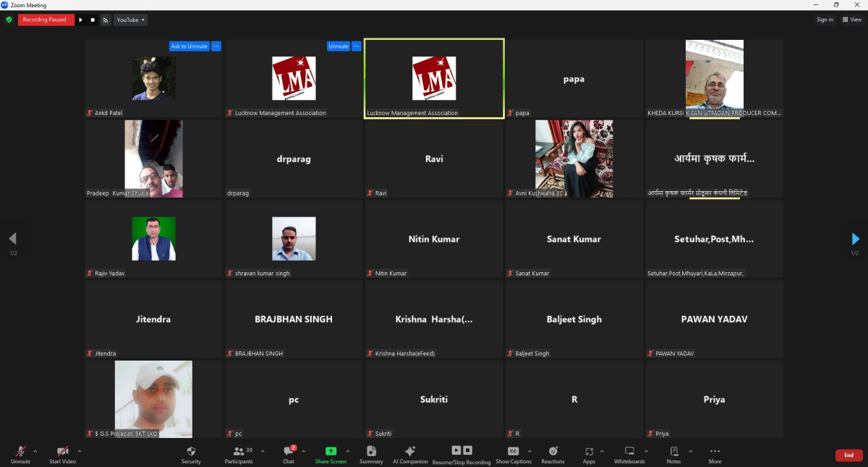This screenshot has height=467, width=868.
Task: Select G.S Prajapati's video tile
Action: pyautogui.click(x=153, y=400)
